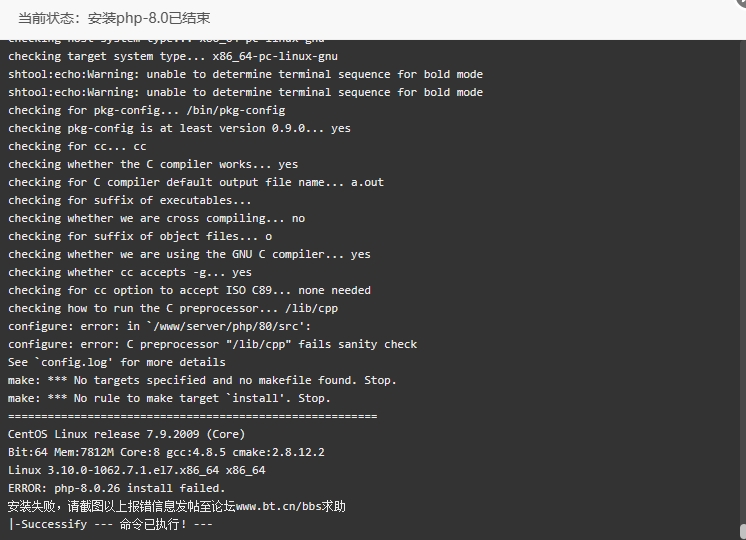Click the config.log reference line
This screenshot has height=540, width=746.
pos(117,363)
